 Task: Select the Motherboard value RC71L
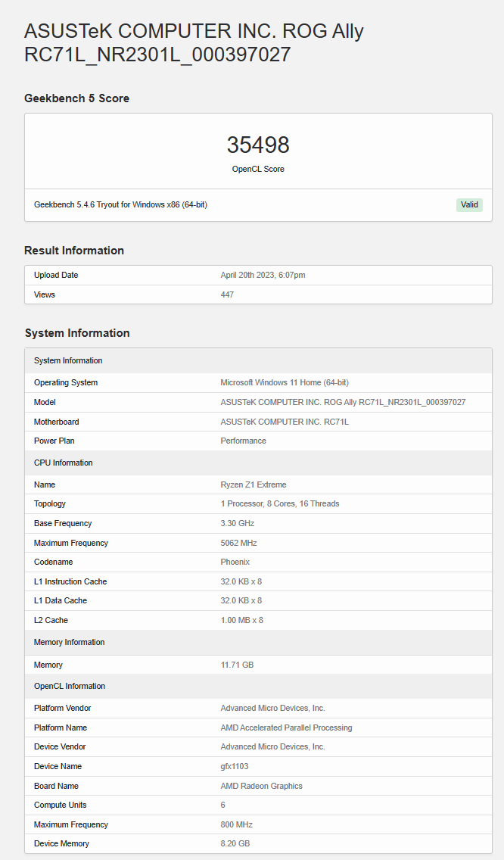(285, 422)
